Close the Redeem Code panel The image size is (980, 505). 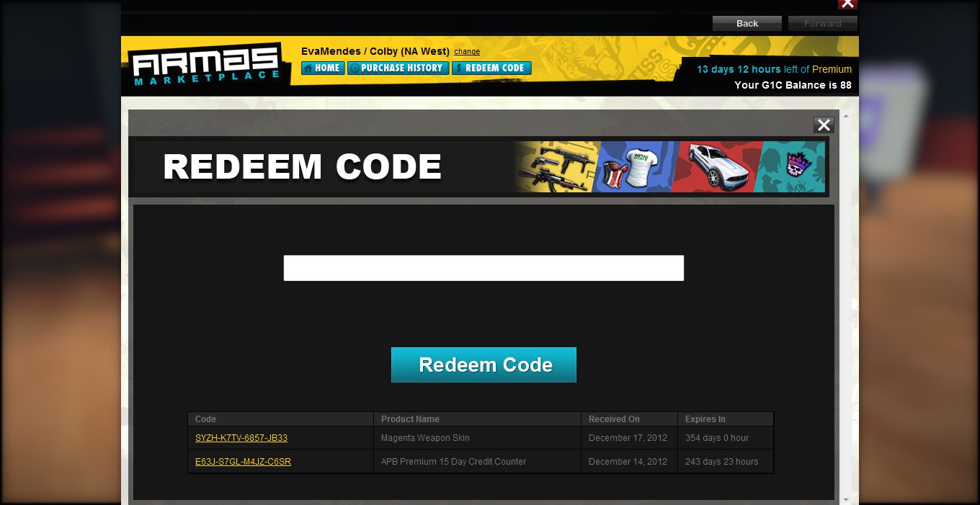point(824,125)
